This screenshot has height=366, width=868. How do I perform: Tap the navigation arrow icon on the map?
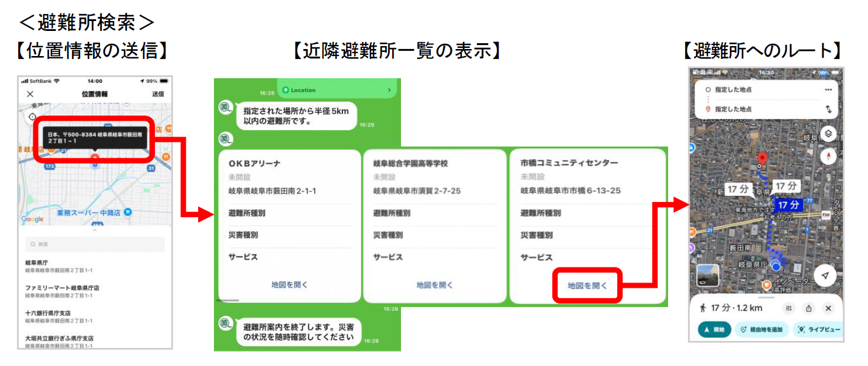point(825,275)
